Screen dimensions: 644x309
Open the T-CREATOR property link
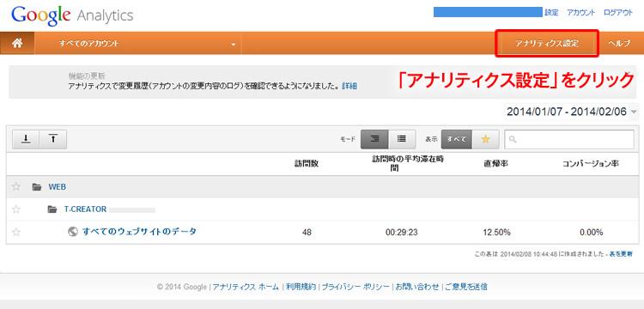pos(85,209)
